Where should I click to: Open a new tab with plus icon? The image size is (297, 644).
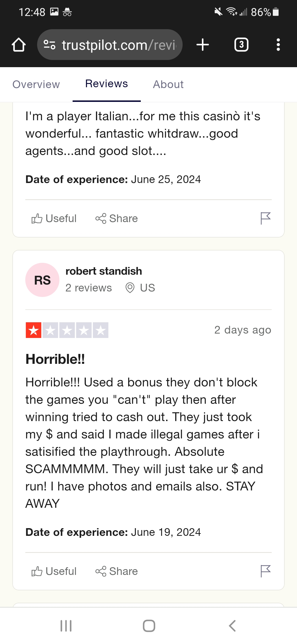coord(203,45)
